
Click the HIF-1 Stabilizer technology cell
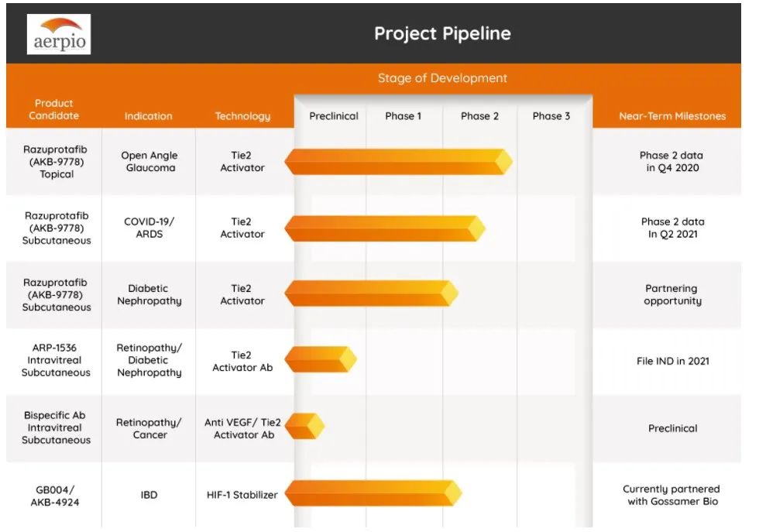point(242,495)
